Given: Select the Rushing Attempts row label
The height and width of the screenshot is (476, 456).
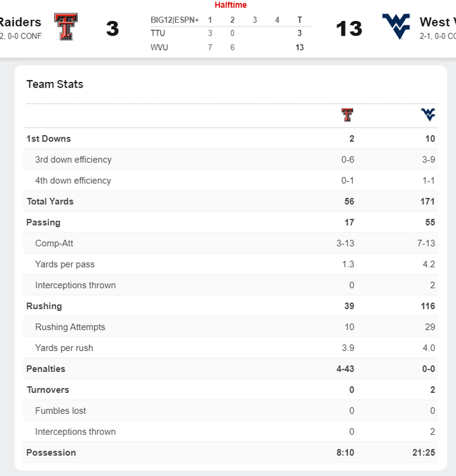Looking at the screenshot, I should pos(70,327).
